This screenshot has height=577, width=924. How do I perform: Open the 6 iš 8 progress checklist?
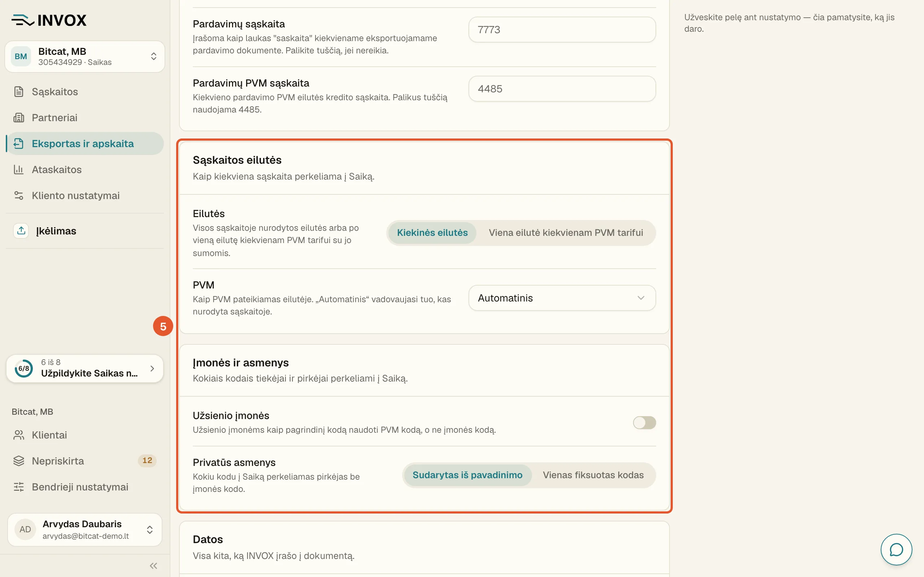[x=85, y=368]
